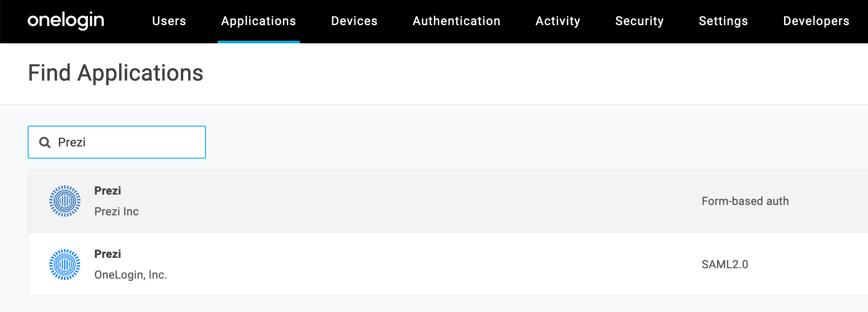This screenshot has width=868, height=312.
Task: Open the Authentication menu
Action: pyautogui.click(x=456, y=21)
